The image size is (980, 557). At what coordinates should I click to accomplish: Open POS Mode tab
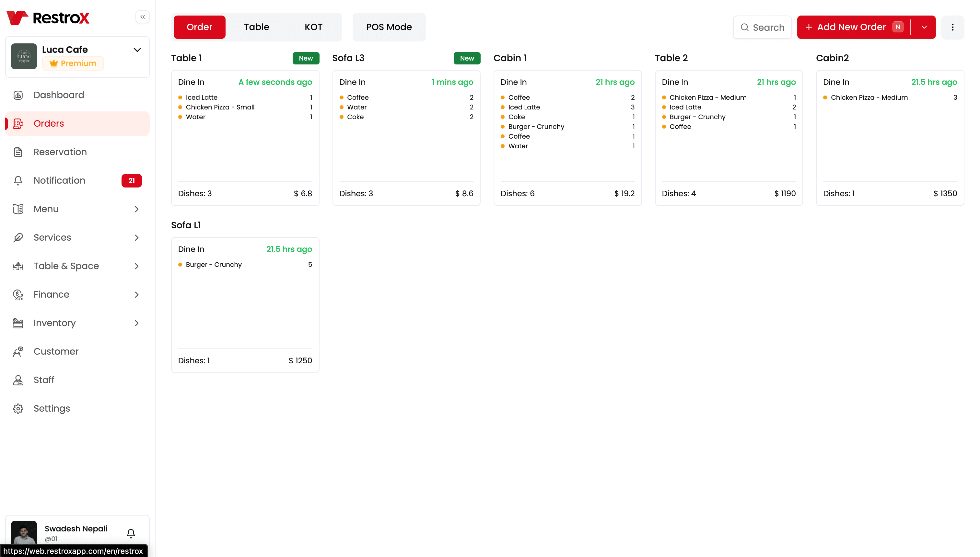(389, 27)
